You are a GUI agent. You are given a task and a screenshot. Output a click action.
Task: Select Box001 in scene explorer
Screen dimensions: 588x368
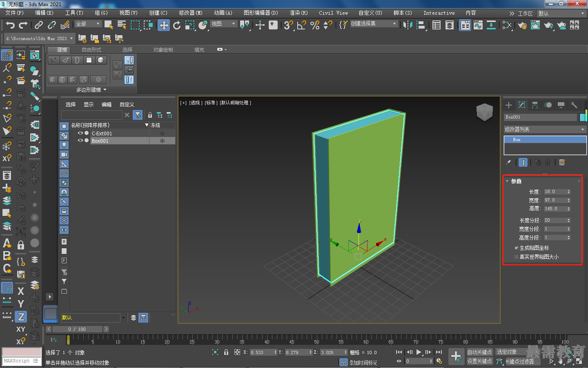click(x=100, y=141)
